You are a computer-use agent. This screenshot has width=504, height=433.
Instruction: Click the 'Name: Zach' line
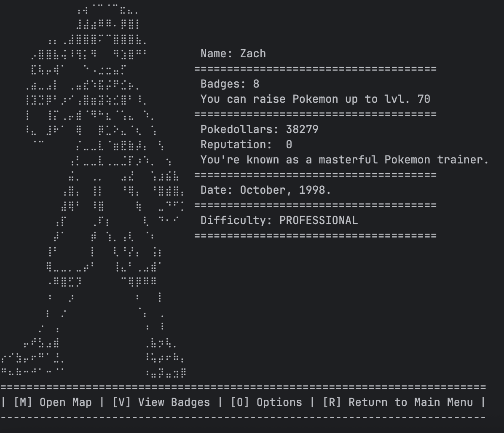click(x=233, y=53)
